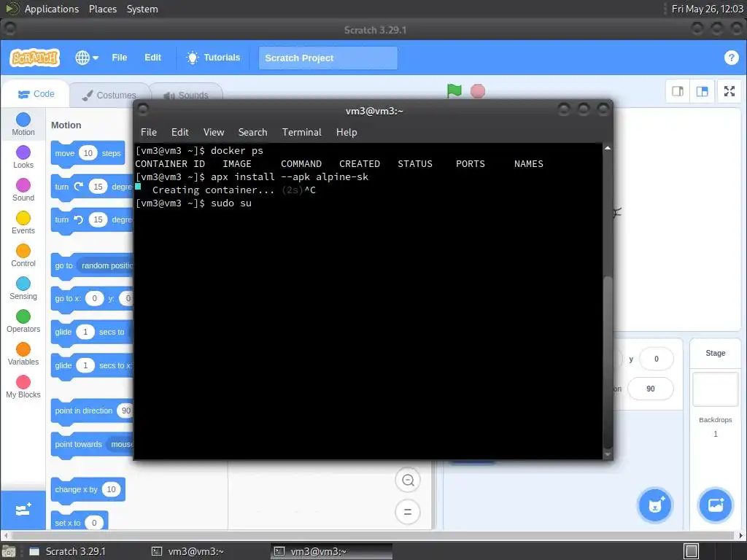Click secs value in glide secs to block
This screenshot has width=747, height=560.
click(x=85, y=332)
